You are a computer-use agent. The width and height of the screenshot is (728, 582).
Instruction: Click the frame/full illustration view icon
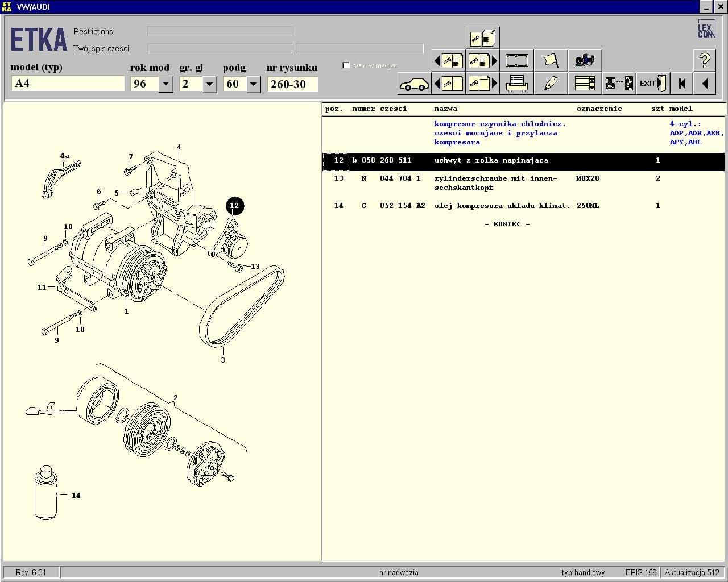pos(517,60)
